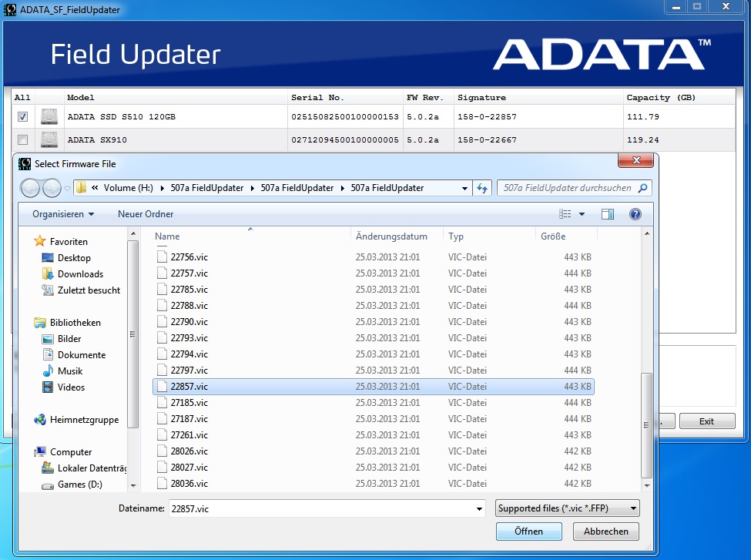Check the ADATA SX910 drive checkbox

coord(22,140)
